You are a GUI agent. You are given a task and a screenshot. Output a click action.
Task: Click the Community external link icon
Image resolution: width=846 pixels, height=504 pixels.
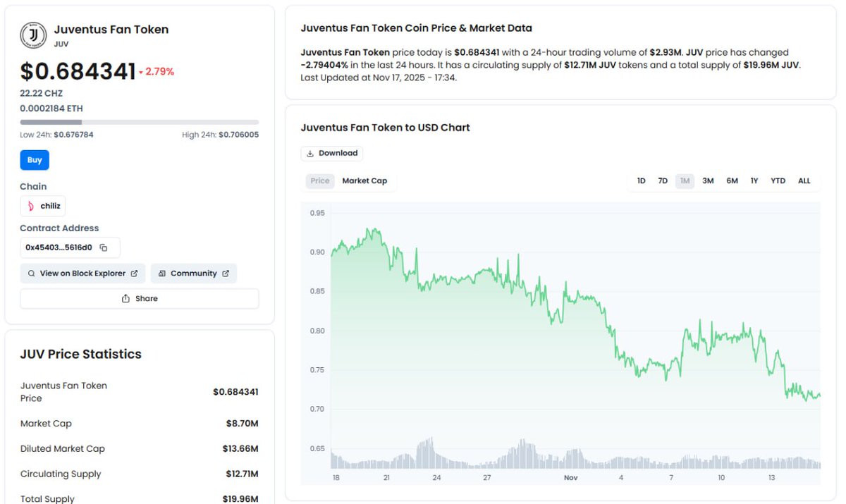(x=226, y=273)
